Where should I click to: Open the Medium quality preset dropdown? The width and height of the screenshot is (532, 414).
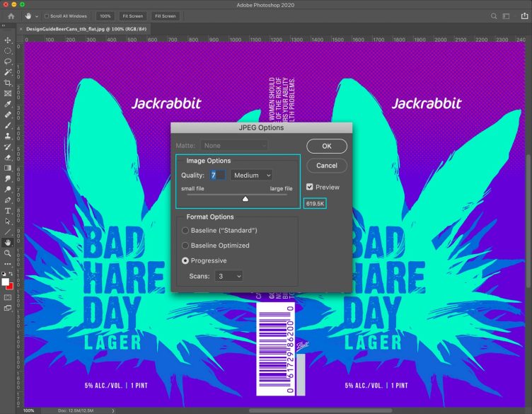tap(251, 175)
